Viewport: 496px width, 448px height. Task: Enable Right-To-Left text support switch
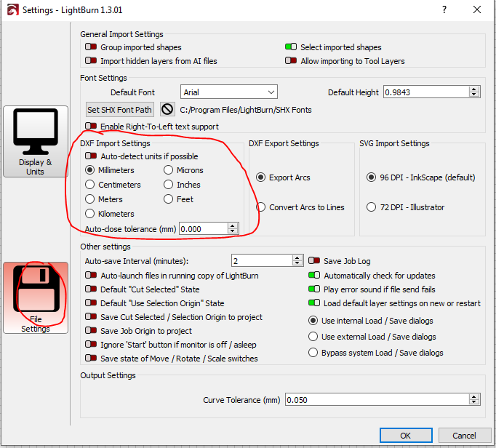click(91, 126)
